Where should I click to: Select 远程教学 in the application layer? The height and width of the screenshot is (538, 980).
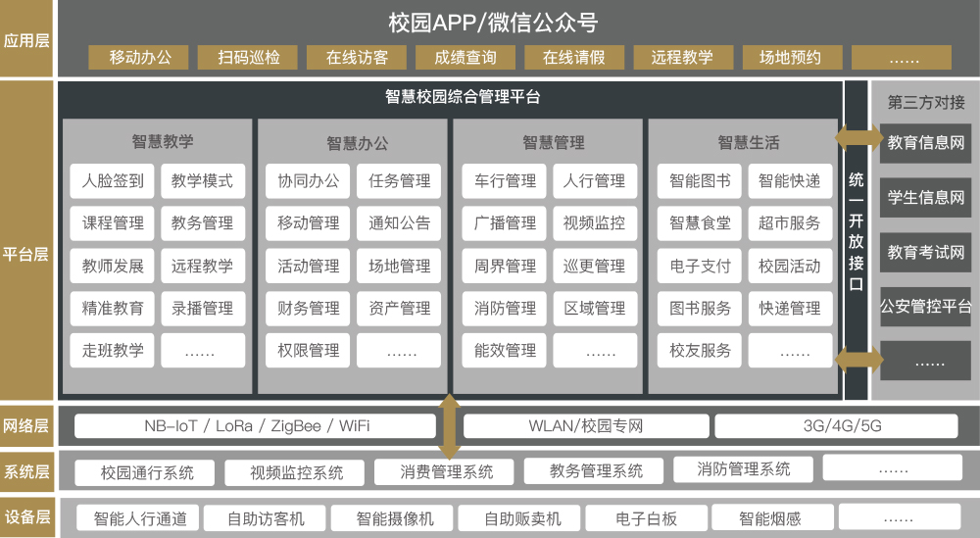tap(682, 58)
